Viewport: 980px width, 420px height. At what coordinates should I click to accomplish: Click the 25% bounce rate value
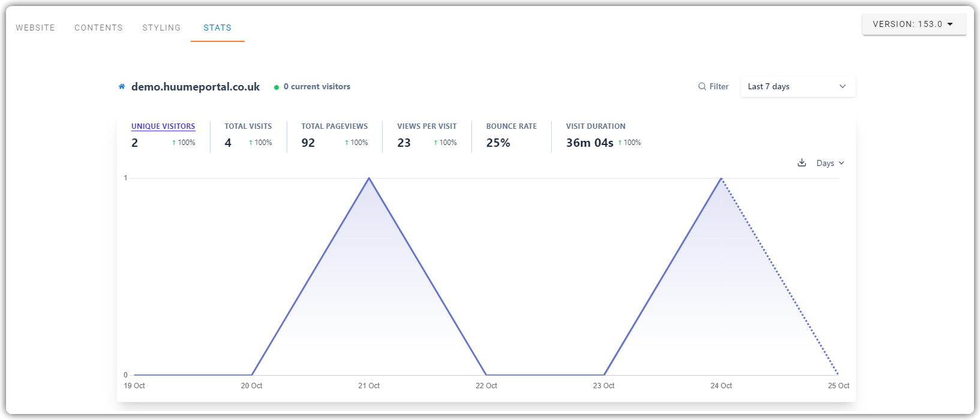(498, 143)
